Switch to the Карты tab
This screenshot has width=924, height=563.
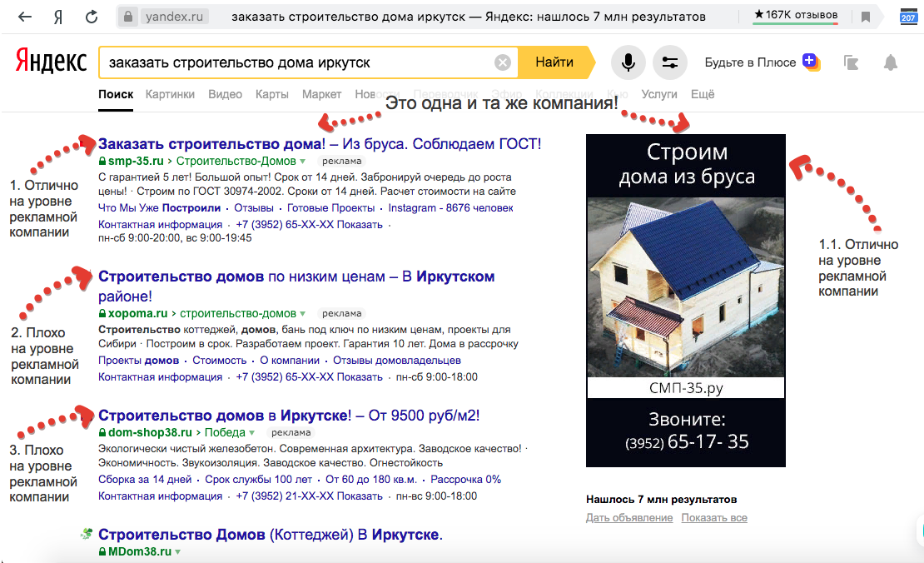click(271, 94)
